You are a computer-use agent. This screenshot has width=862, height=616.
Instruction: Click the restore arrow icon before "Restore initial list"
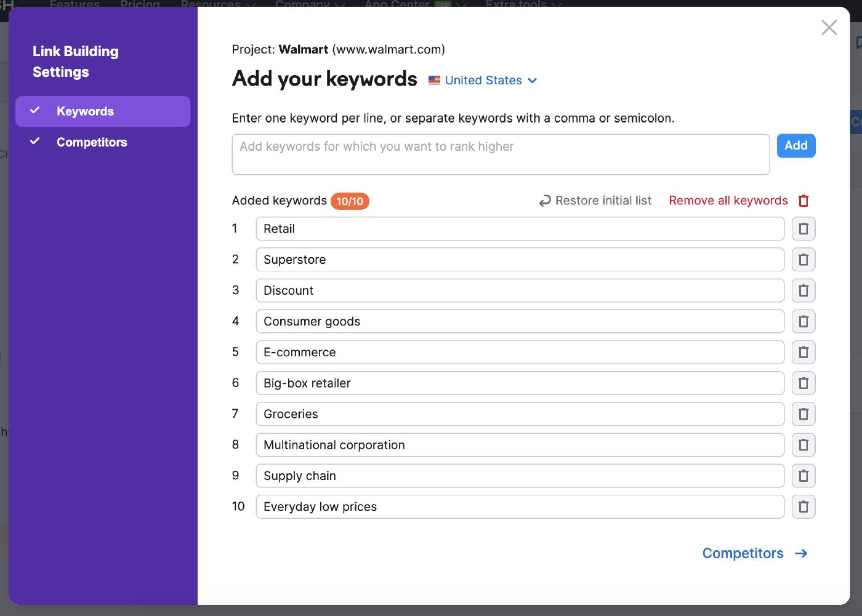pyautogui.click(x=544, y=201)
